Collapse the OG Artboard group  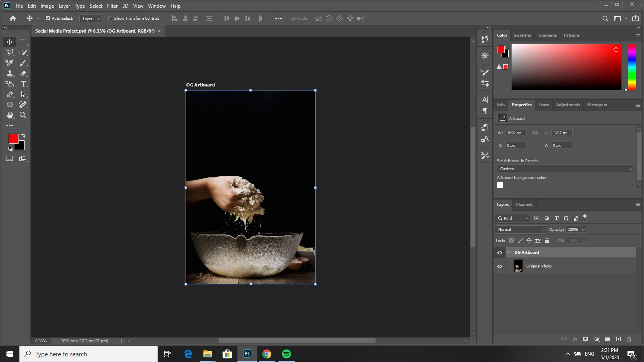(x=509, y=253)
